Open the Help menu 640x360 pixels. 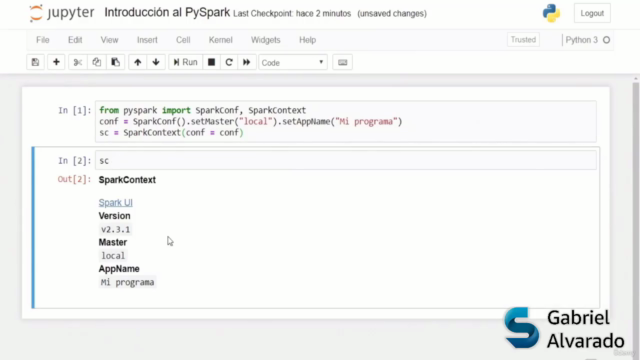point(307,40)
